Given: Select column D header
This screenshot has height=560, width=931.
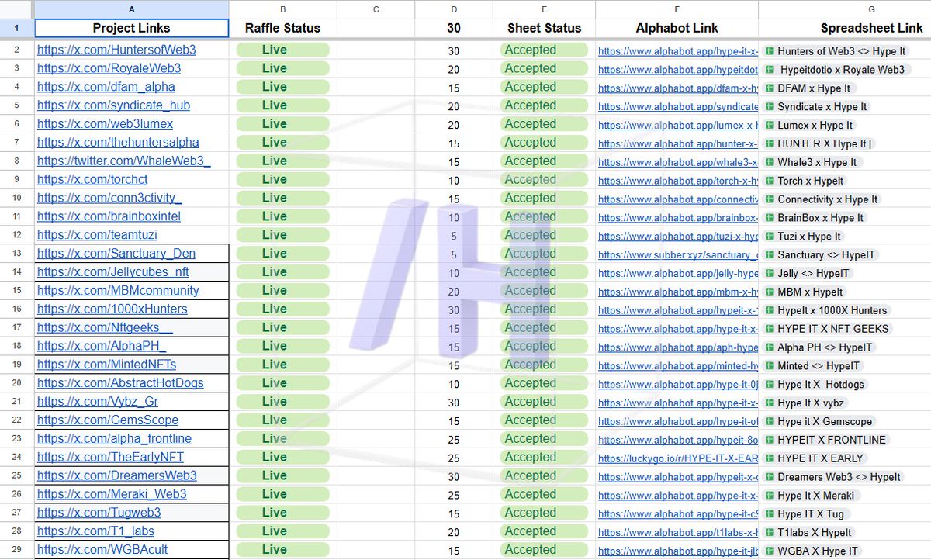Looking at the screenshot, I should (454, 9).
